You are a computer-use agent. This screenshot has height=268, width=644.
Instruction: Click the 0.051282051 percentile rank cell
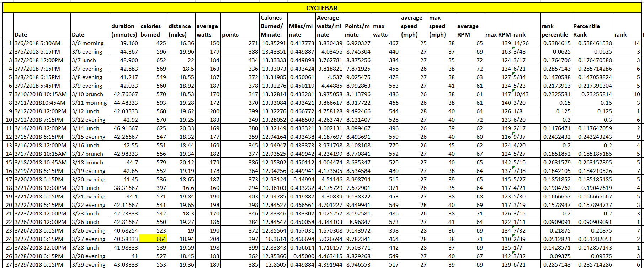(592, 239)
